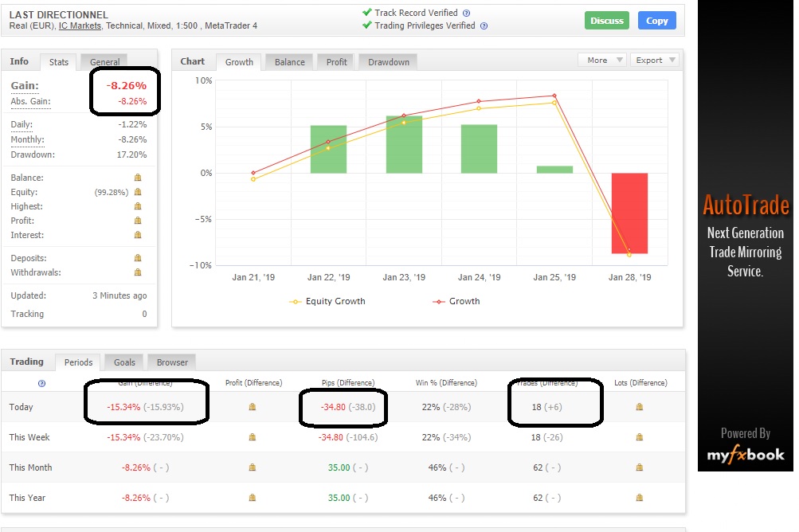Click the This Week trades value 18 (-26)
The image size is (799, 532).
(x=546, y=437)
